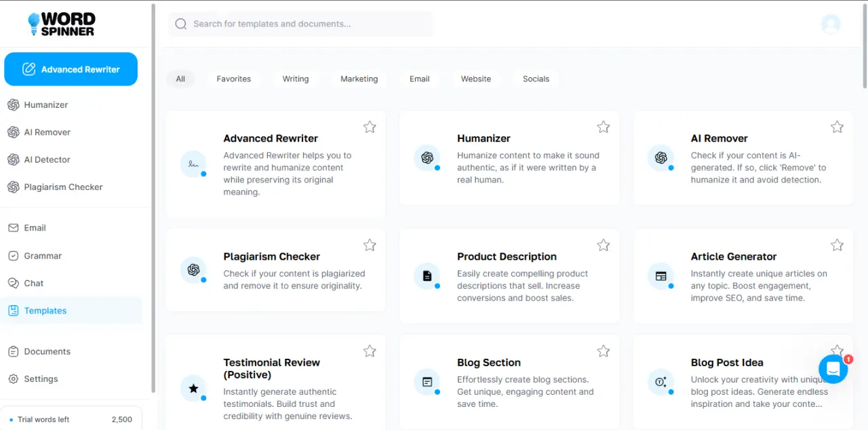Viewport: 868px width, 430px height.
Task: Click the Plagiarism Checker card title
Action: click(x=272, y=256)
